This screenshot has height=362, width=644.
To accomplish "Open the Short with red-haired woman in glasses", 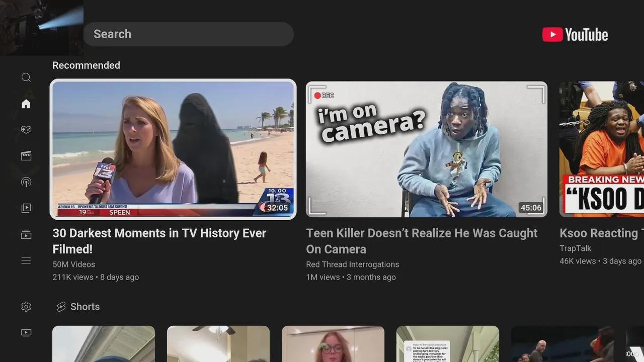I will coord(333,344).
